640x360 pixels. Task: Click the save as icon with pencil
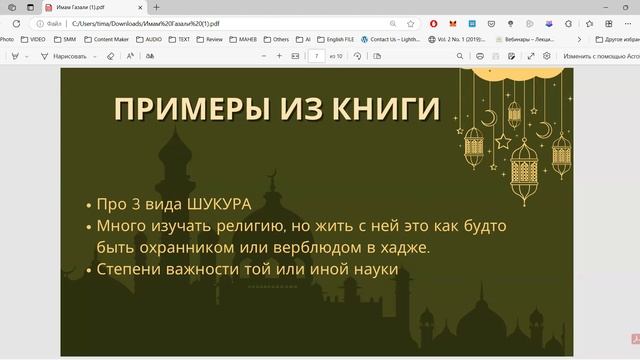(511, 56)
